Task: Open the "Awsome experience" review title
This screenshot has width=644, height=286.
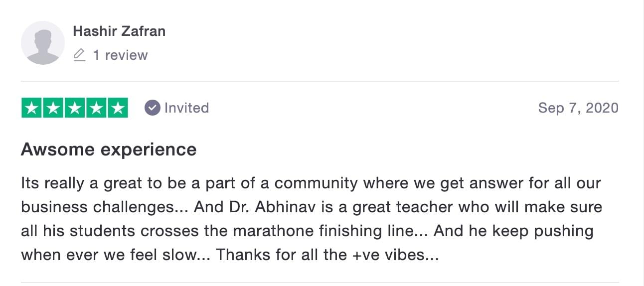Action: (109, 149)
